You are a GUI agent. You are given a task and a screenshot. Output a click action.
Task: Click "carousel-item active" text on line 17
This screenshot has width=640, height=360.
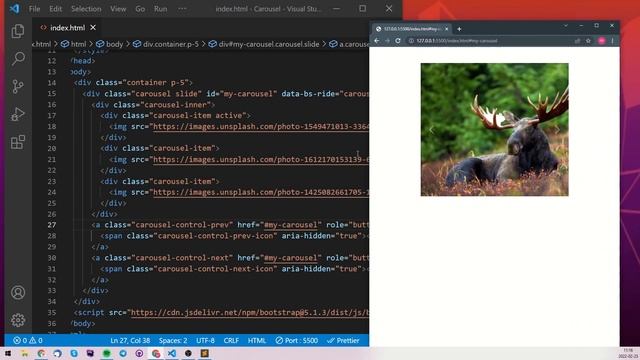point(198,116)
